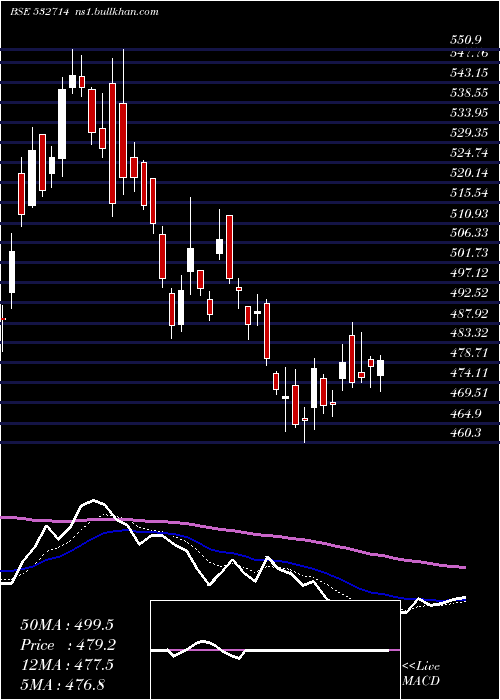Click the 550.9 price label

pyautogui.click(x=466, y=41)
